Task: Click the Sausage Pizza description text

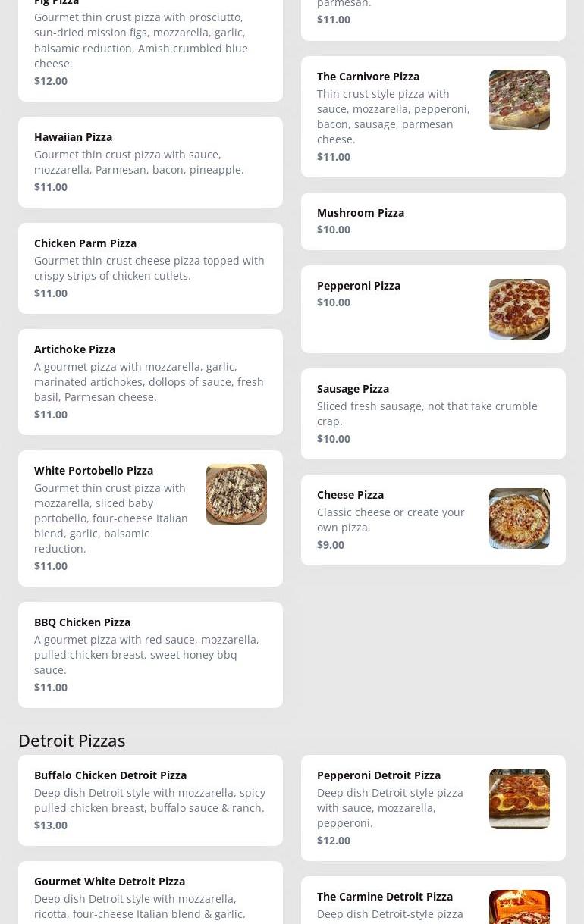Action: (426, 414)
